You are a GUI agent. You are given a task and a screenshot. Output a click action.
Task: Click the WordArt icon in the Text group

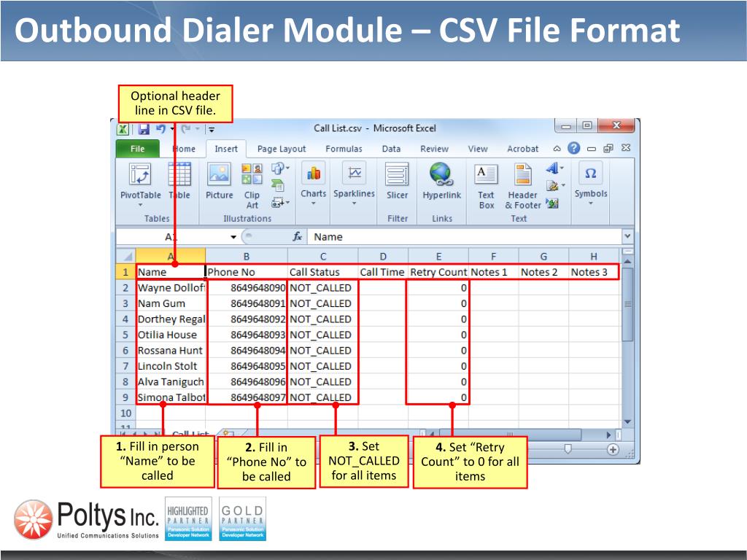[x=553, y=168]
